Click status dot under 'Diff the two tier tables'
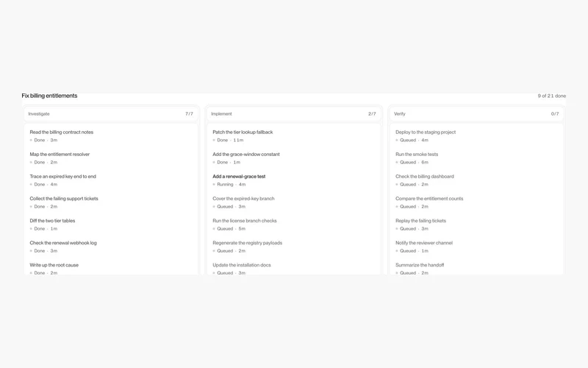This screenshot has width=588, height=368. [x=31, y=229]
